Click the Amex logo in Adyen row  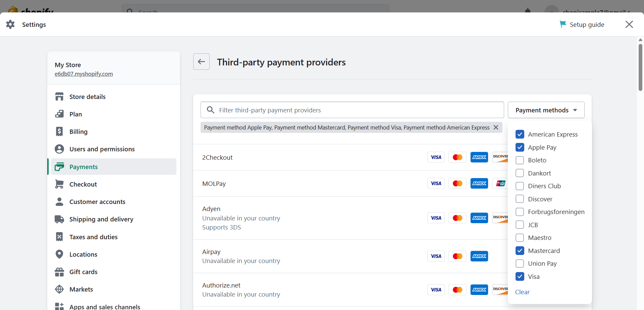point(479,218)
